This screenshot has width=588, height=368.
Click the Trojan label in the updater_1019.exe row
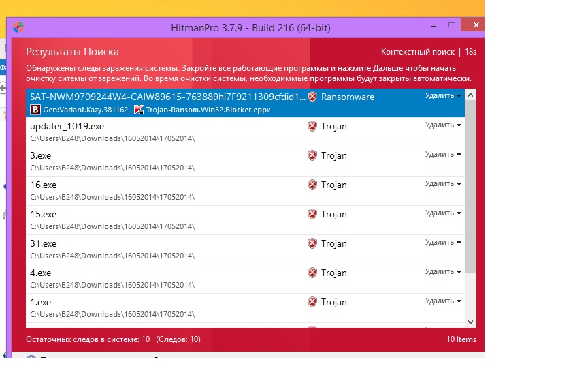(x=333, y=127)
